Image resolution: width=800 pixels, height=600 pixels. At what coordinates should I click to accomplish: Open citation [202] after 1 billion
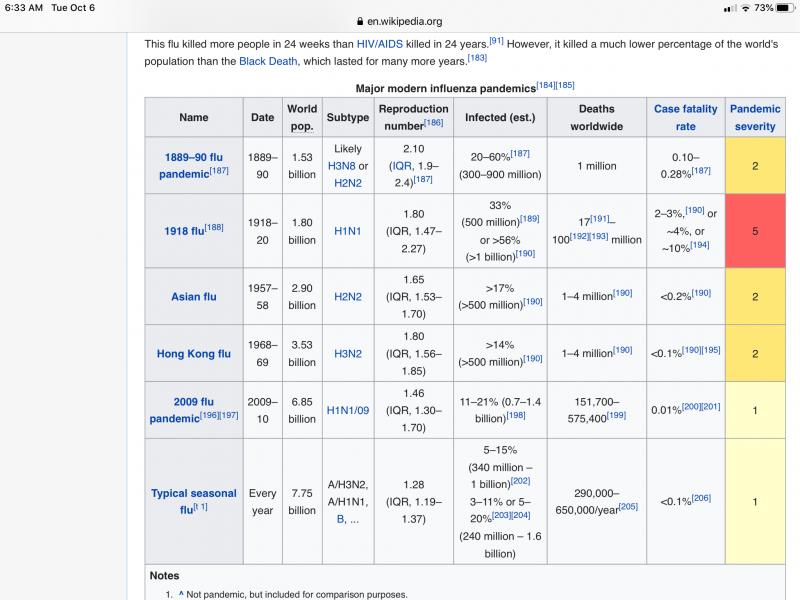(520, 480)
